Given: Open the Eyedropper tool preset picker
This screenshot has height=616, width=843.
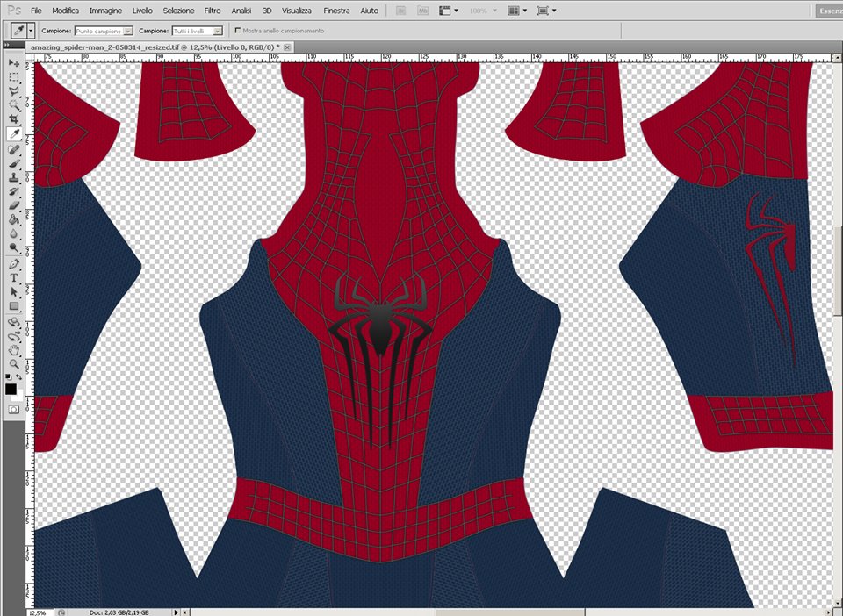Looking at the screenshot, I should (31, 31).
